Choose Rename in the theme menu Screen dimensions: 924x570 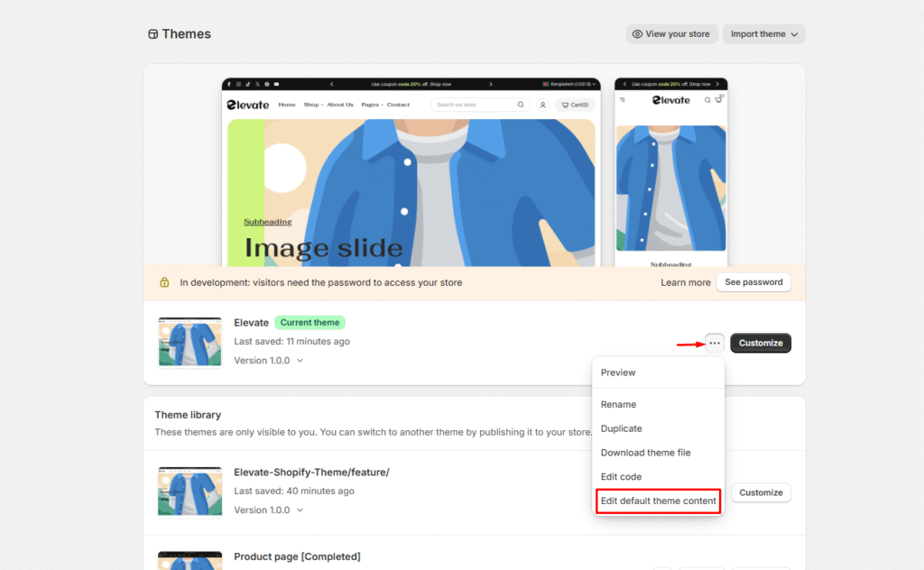618,404
